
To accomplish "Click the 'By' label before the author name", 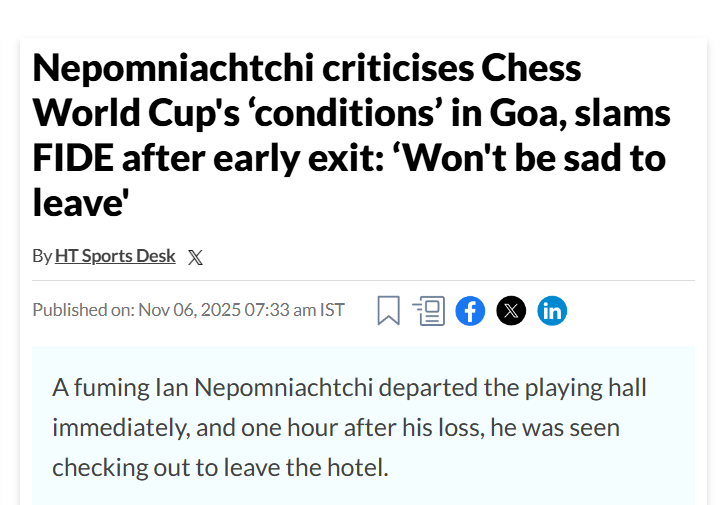I will [42, 256].
